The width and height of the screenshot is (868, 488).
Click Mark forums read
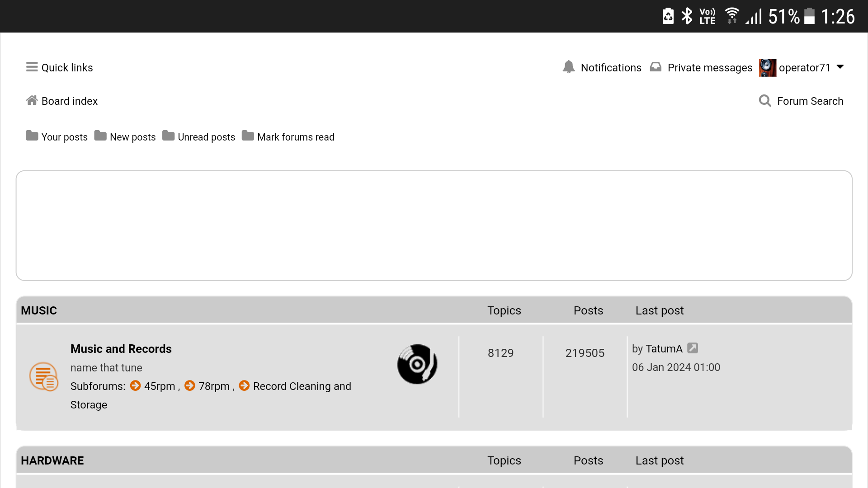[x=296, y=137]
